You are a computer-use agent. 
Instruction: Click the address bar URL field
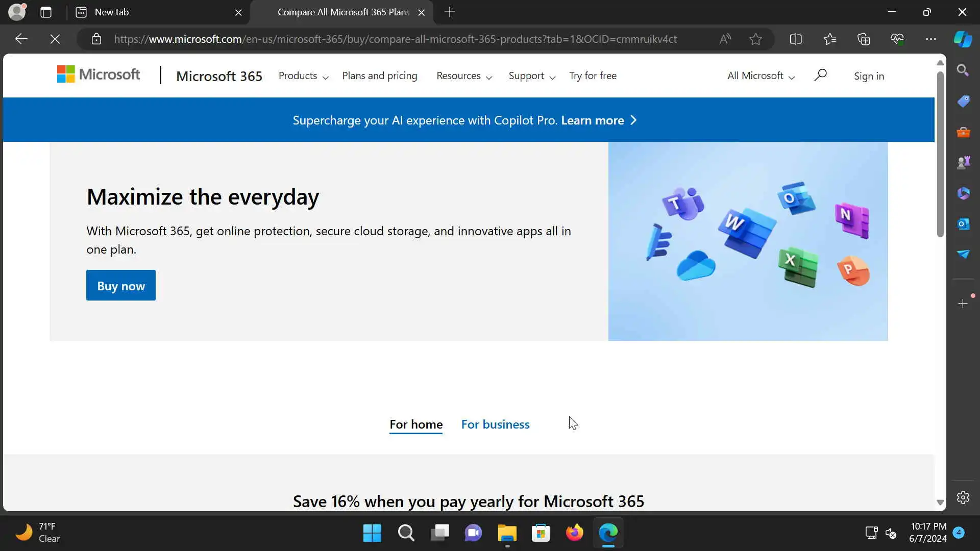tap(396, 39)
